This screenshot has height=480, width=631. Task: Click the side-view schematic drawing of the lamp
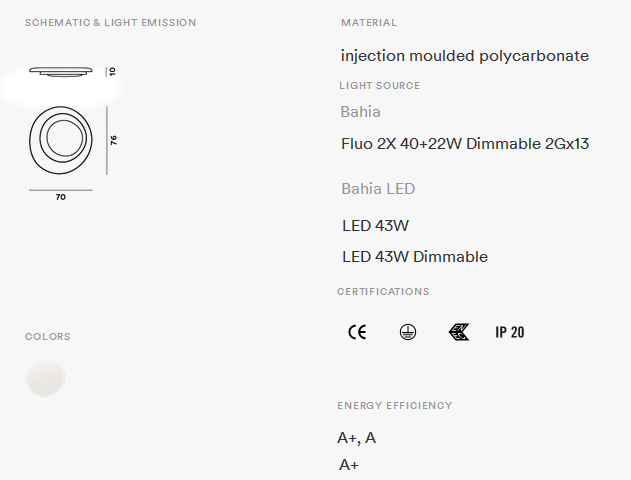[61, 72]
